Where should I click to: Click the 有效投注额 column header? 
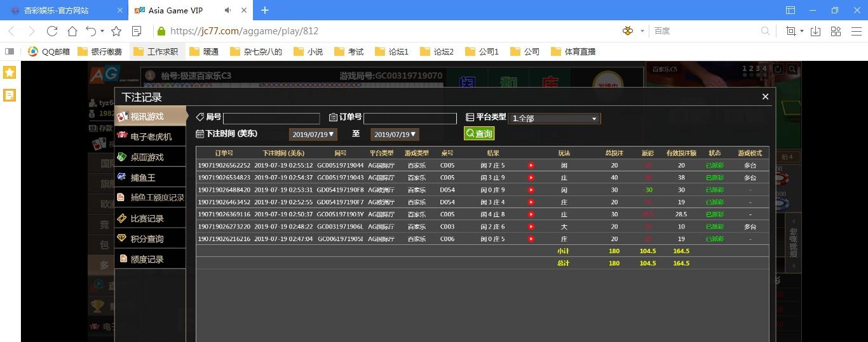(x=681, y=153)
